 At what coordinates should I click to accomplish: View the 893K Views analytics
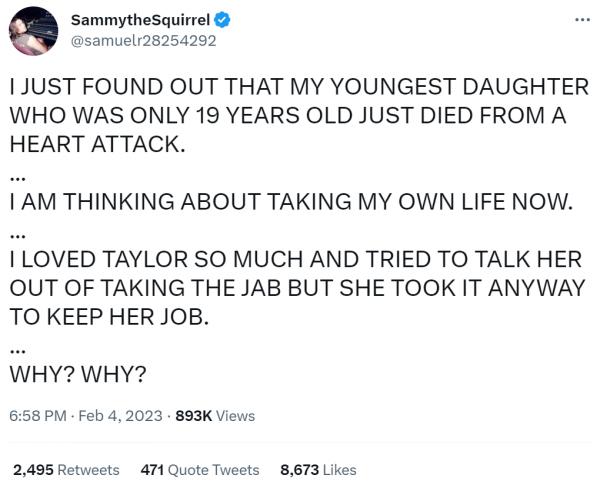click(215, 415)
